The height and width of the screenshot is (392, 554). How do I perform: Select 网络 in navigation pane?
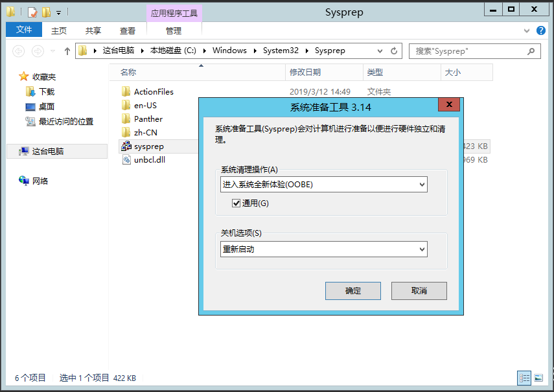40,181
